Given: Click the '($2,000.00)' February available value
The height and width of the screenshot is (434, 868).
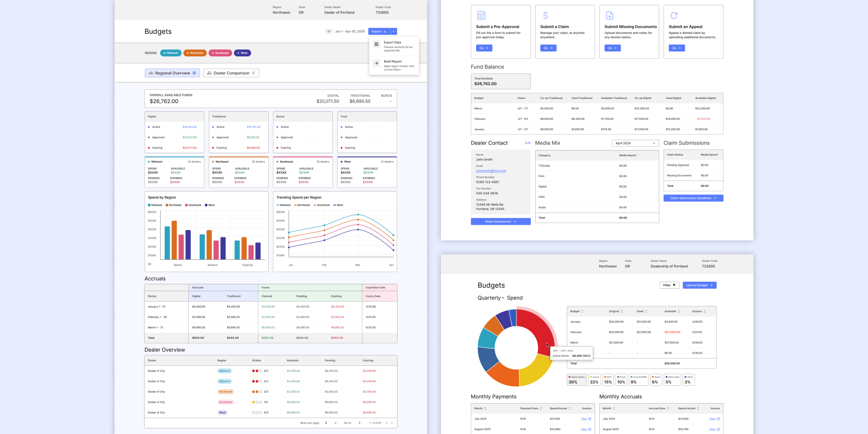Looking at the screenshot, I should click(672, 332).
